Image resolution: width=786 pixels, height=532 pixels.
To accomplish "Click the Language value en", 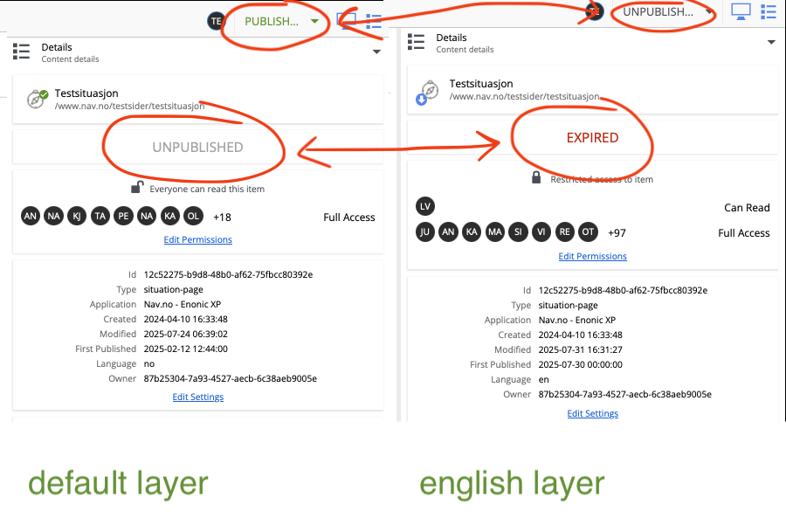I will pos(544,379).
